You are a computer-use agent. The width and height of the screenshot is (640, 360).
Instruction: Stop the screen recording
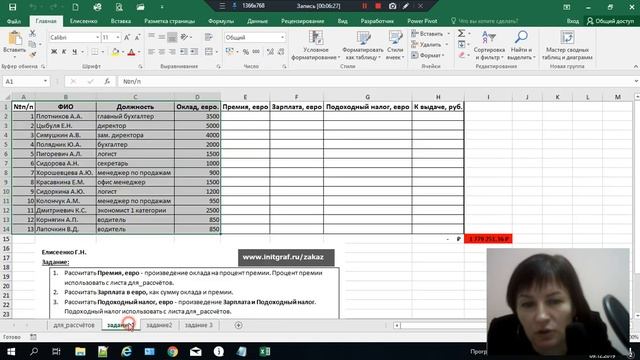pos(378,6)
